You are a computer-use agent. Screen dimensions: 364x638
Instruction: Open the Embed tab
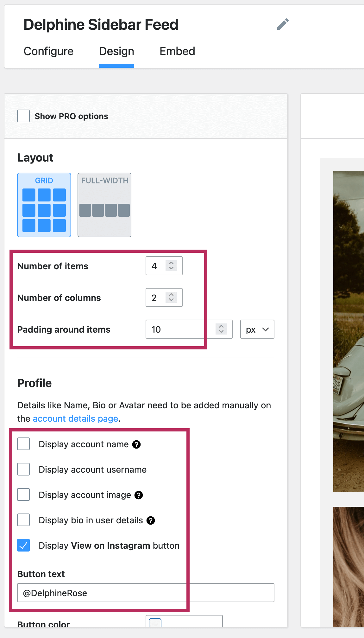click(x=177, y=51)
